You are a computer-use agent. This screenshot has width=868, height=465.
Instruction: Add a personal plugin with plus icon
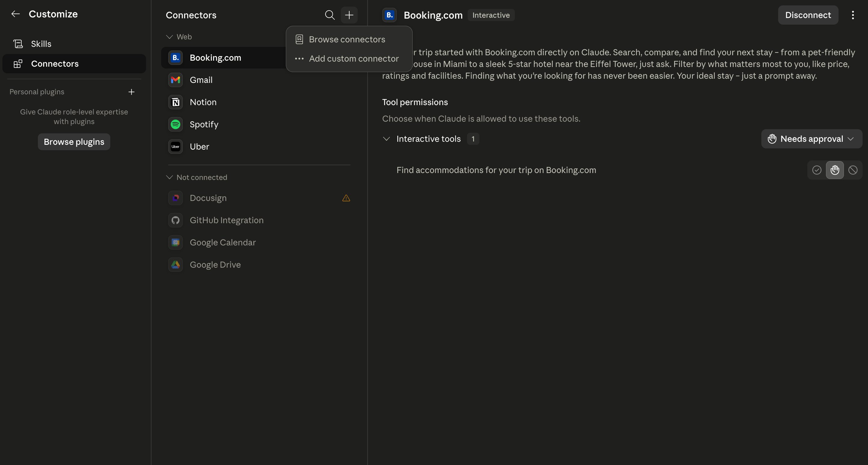pyautogui.click(x=131, y=92)
